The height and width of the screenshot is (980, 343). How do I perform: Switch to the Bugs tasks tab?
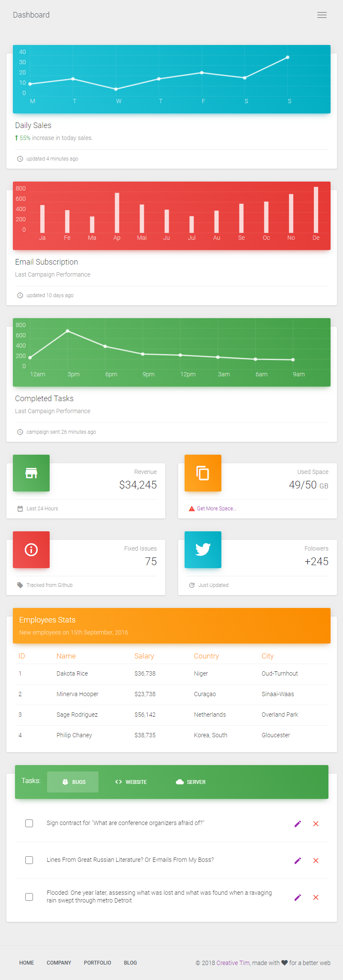[x=73, y=782]
